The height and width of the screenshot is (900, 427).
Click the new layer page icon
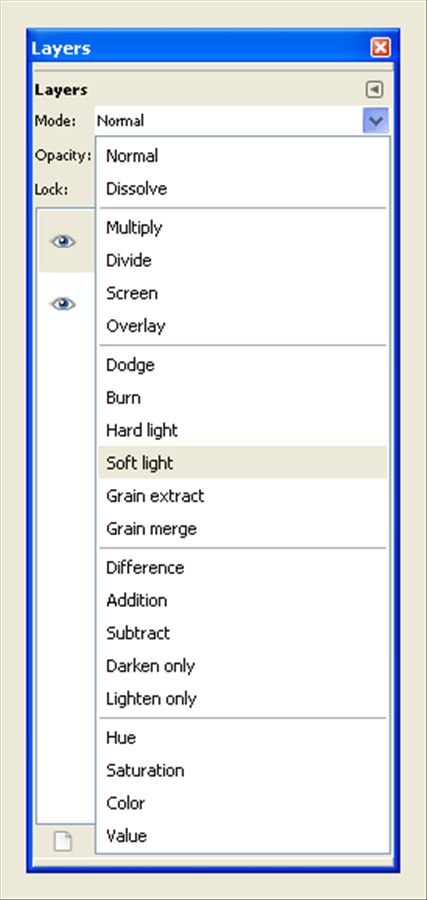[63, 841]
